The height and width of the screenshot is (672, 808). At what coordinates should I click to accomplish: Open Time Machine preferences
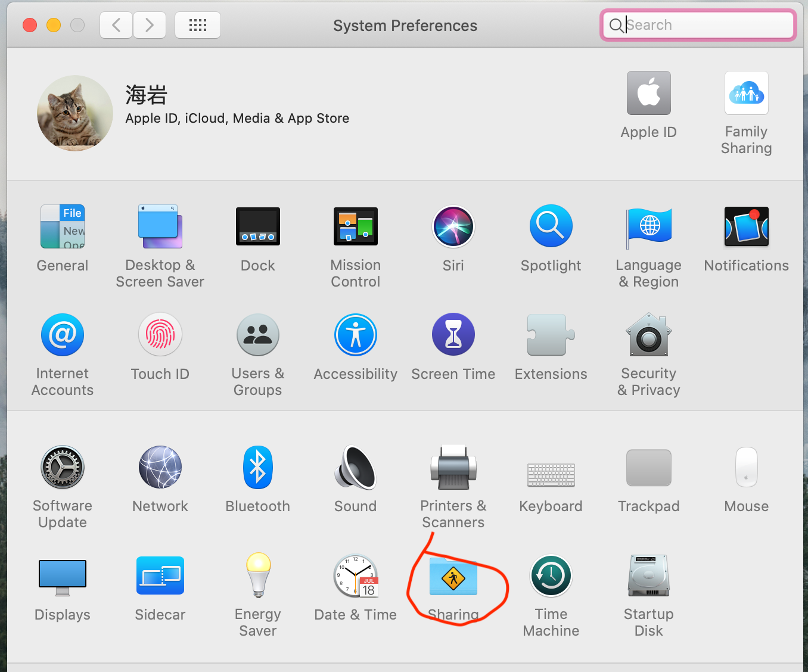[x=551, y=576]
